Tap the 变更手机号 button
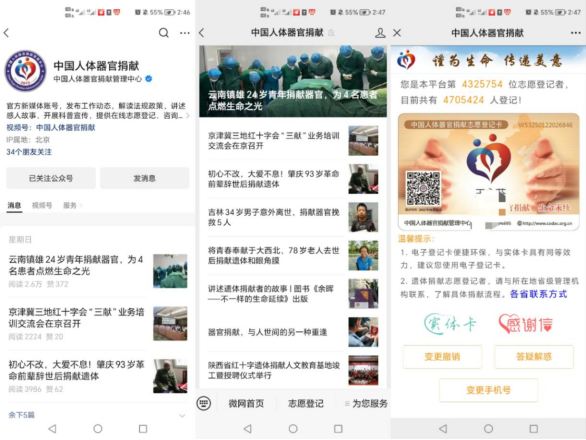 click(x=488, y=390)
